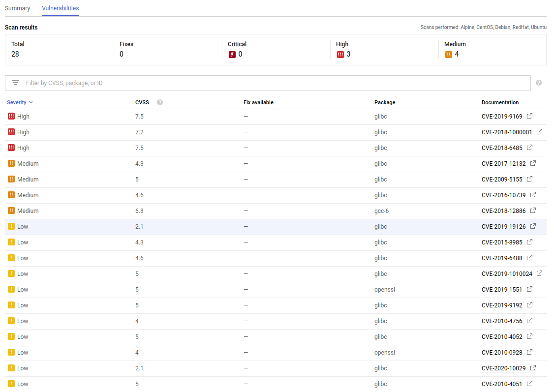554x392 pixels.
Task: Collapse the Severity column sort chevron
Action: [x=31, y=102]
